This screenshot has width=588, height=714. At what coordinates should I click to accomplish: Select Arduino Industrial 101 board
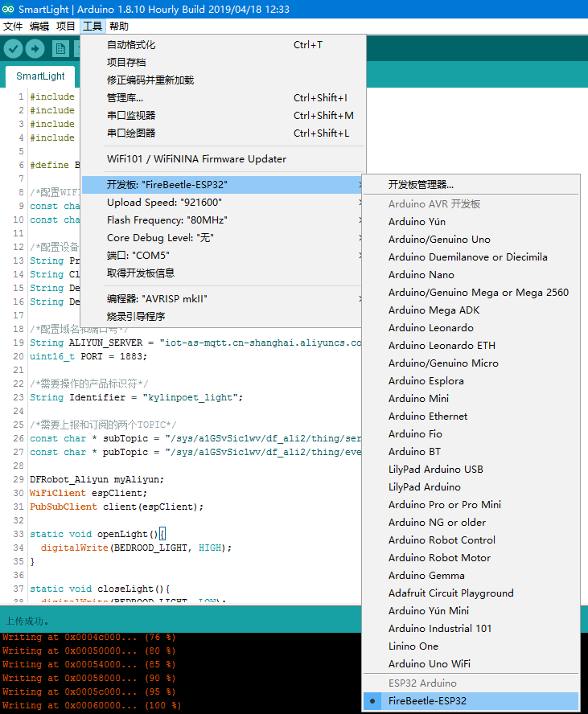tap(471, 629)
